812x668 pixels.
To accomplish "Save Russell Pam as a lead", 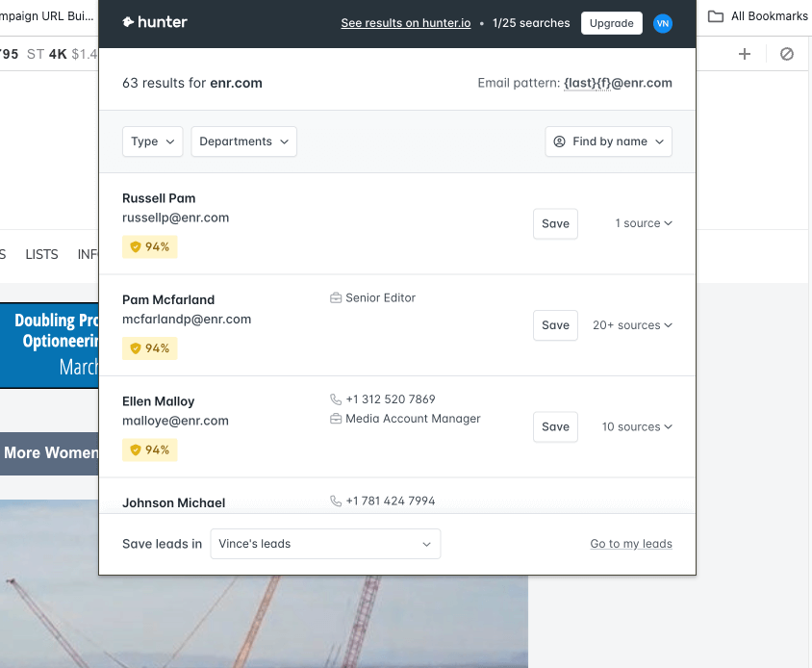I will pyautogui.click(x=556, y=224).
